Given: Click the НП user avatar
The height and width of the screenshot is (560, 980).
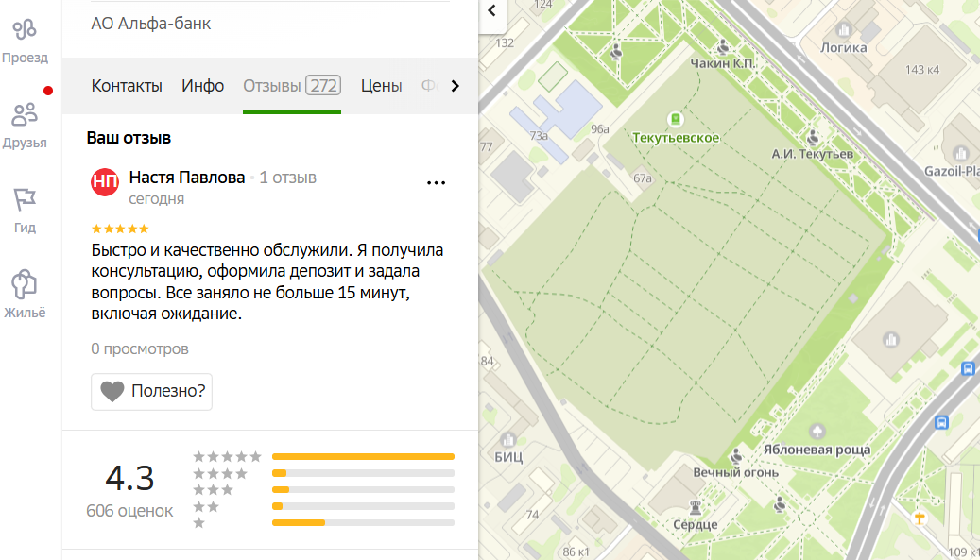Looking at the screenshot, I should tap(105, 181).
